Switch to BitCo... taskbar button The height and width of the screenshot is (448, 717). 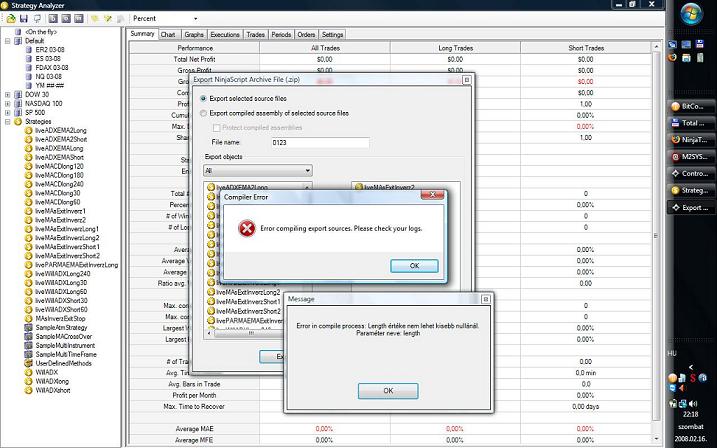click(x=690, y=106)
